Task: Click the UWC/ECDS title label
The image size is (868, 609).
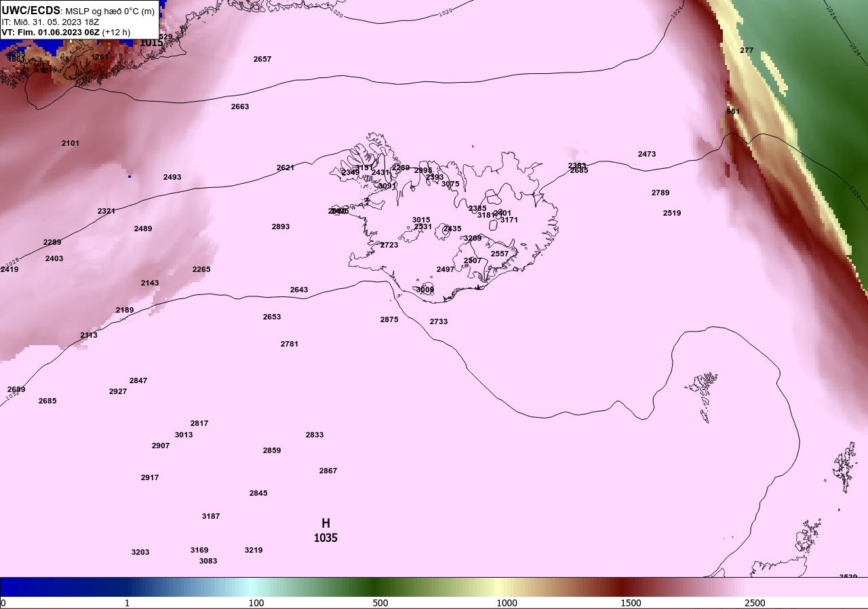Action: pos(31,10)
